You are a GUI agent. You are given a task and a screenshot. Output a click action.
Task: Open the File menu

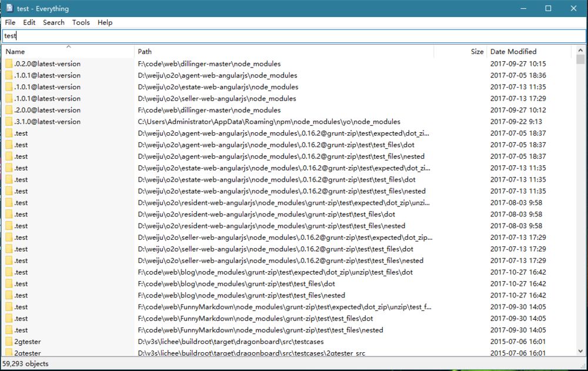point(9,22)
